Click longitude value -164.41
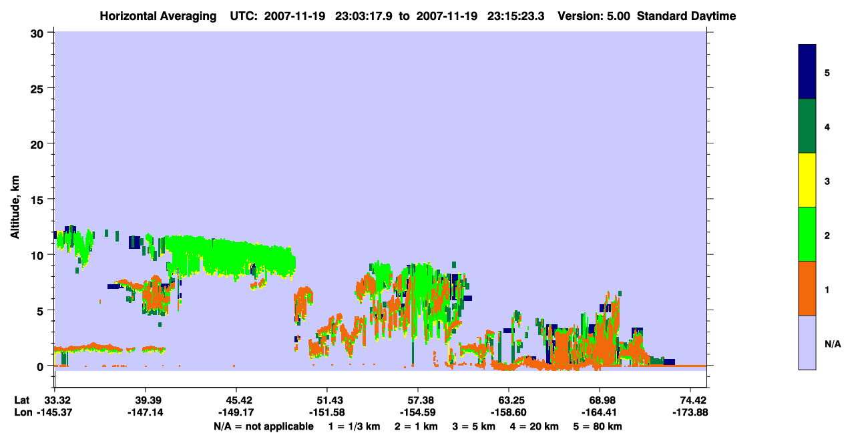Viewport: 868px width, 445px height. tap(600, 413)
